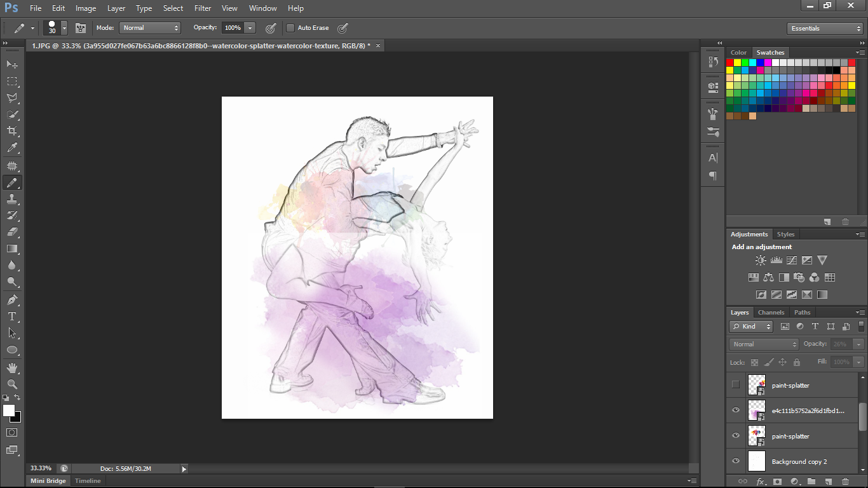
Task: Open the Image menu
Action: (86, 8)
